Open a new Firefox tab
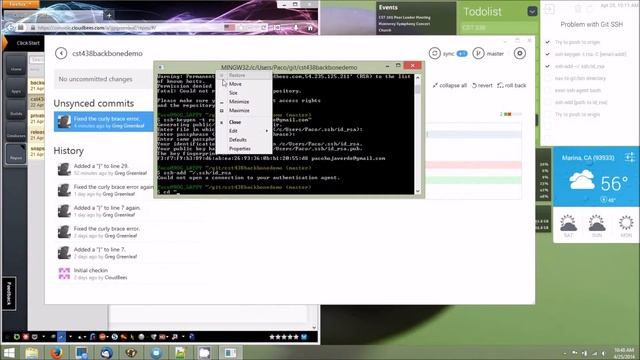 click(x=109, y=16)
